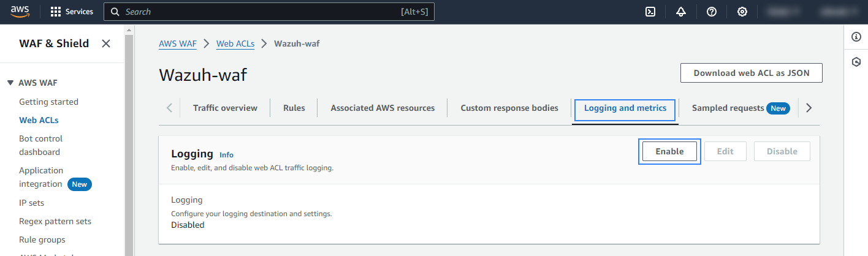
Task: Open the help question mark icon
Action: pos(712,12)
